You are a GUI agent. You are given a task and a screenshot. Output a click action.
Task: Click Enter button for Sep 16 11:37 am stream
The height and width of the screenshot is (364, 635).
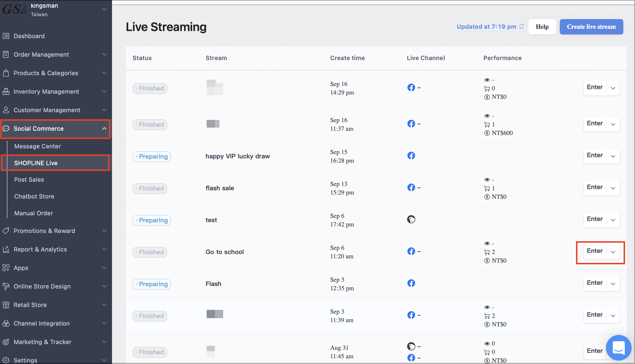tap(595, 123)
